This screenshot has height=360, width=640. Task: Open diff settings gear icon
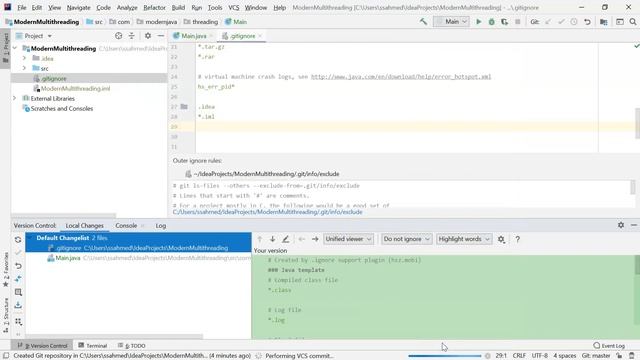coord(501,239)
